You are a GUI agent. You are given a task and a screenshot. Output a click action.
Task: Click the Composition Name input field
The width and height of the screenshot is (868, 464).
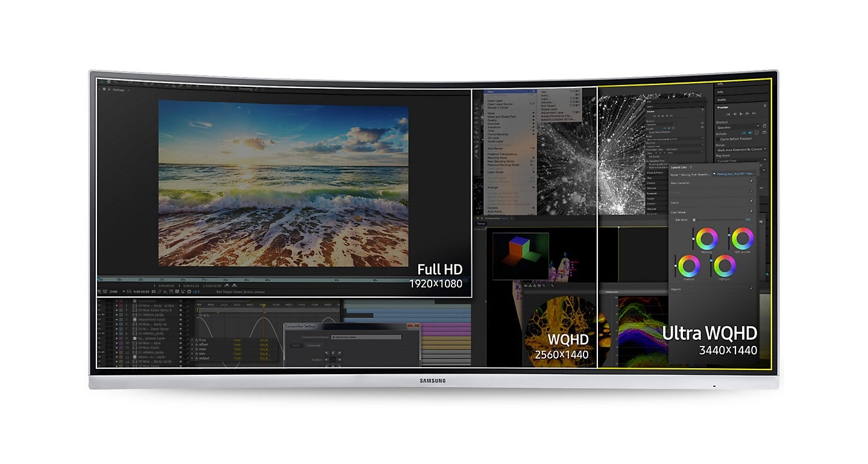(366, 337)
